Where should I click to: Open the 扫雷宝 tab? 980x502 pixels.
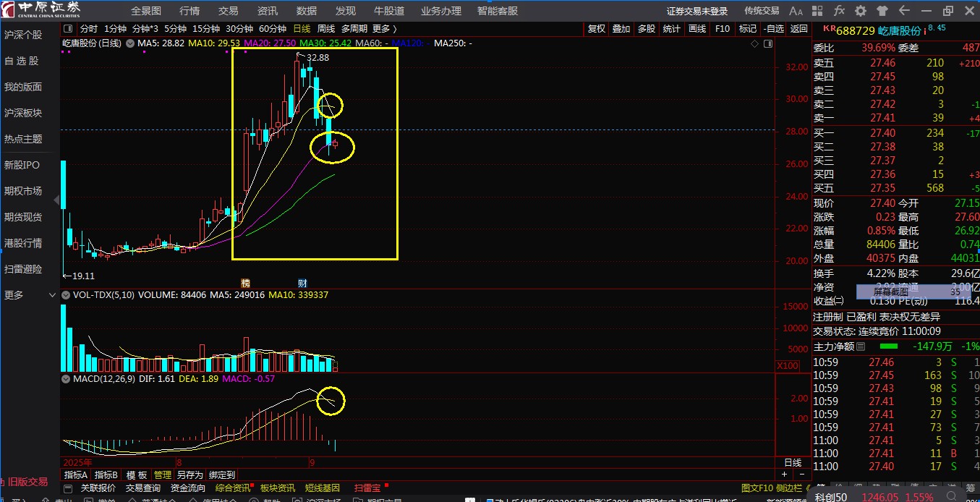[x=367, y=488]
